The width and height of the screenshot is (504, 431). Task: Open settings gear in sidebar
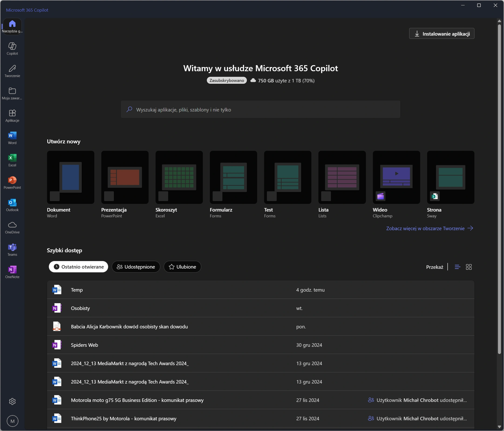coord(12,401)
